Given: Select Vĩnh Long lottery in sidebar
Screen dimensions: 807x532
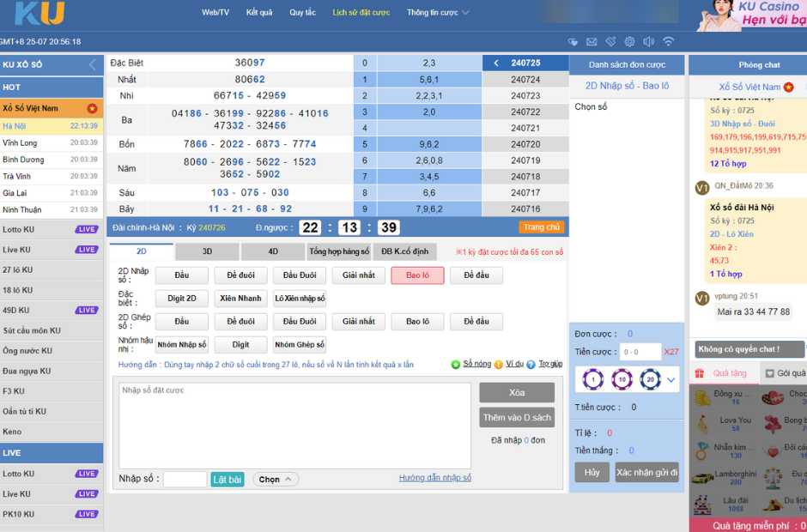Looking at the screenshot, I should point(52,143).
